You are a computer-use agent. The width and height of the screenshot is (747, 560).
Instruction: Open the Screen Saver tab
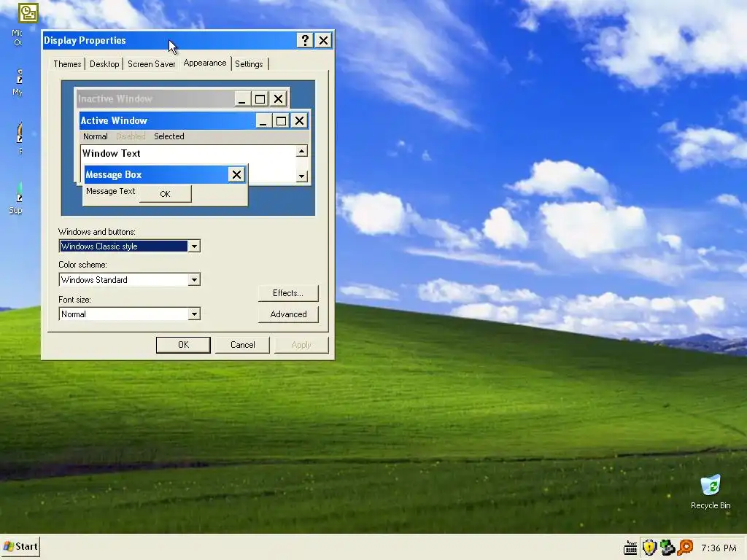click(151, 64)
